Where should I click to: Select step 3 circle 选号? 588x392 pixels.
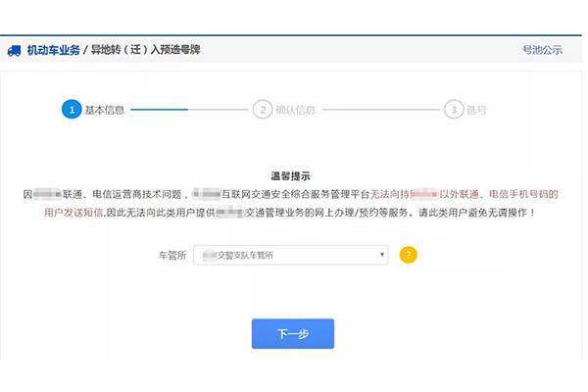click(x=454, y=110)
